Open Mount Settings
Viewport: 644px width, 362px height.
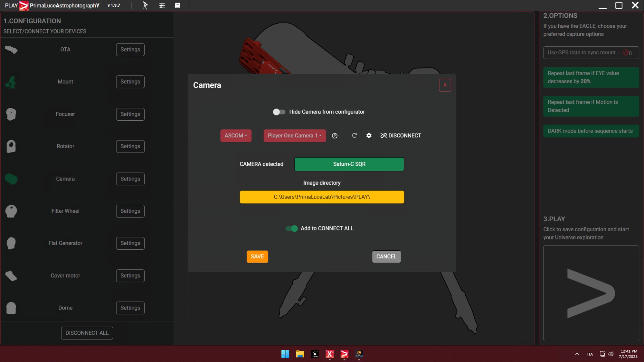pos(130,82)
